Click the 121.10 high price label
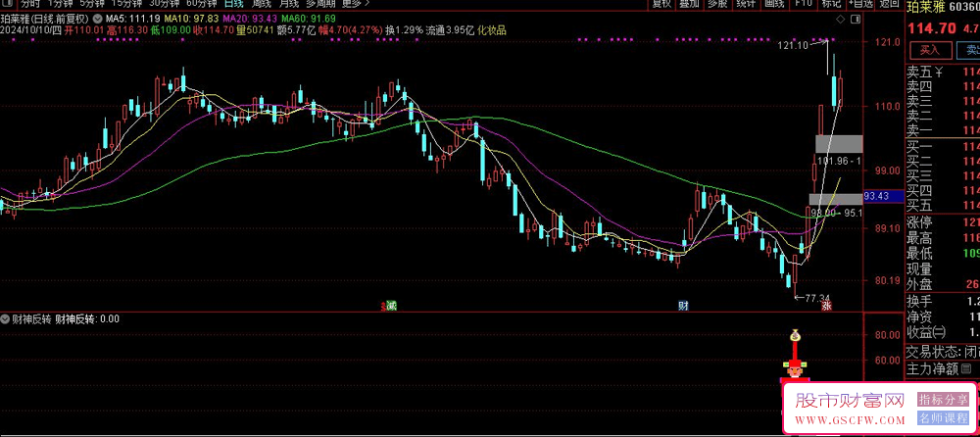The height and width of the screenshot is (437, 980). (793, 45)
